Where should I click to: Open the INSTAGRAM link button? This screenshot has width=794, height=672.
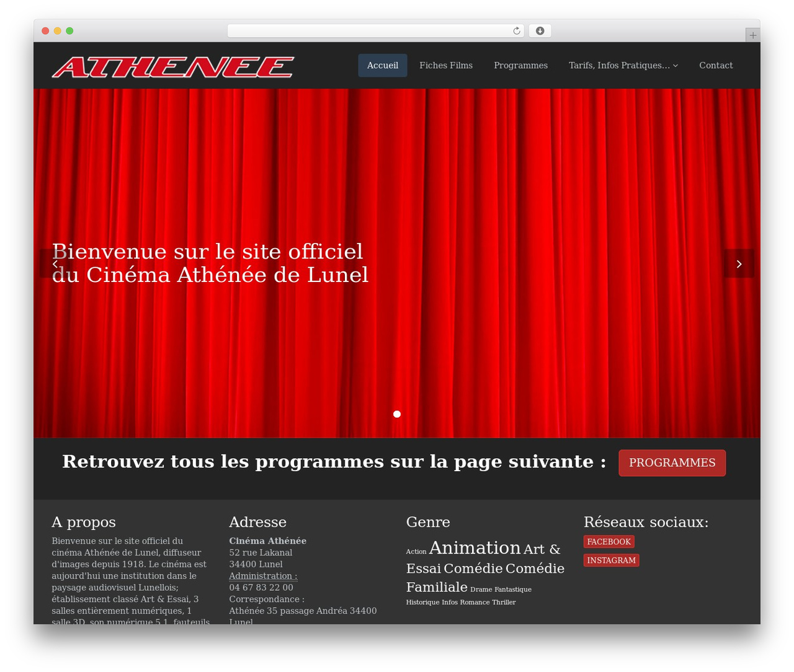[x=612, y=560]
